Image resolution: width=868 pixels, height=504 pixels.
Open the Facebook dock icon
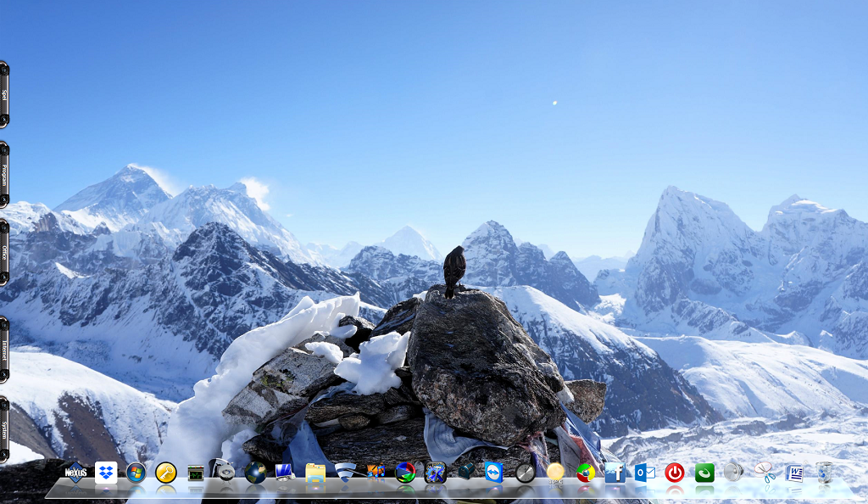click(615, 473)
